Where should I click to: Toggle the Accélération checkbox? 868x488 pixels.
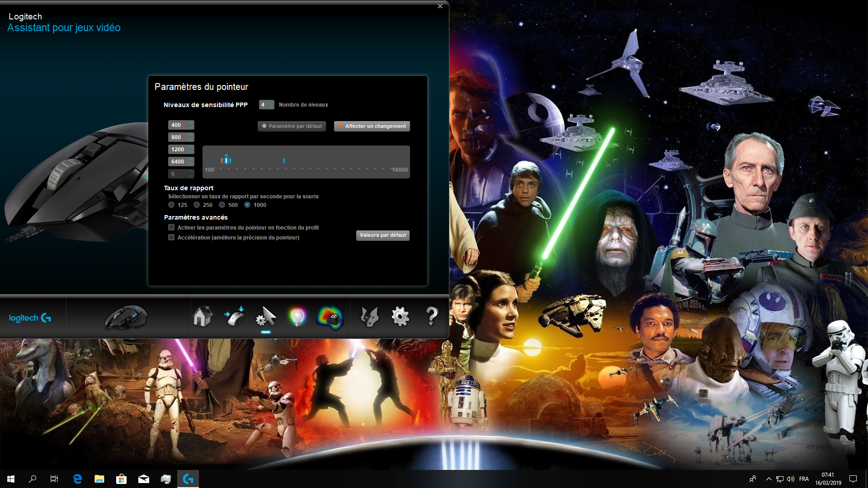click(x=171, y=237)
